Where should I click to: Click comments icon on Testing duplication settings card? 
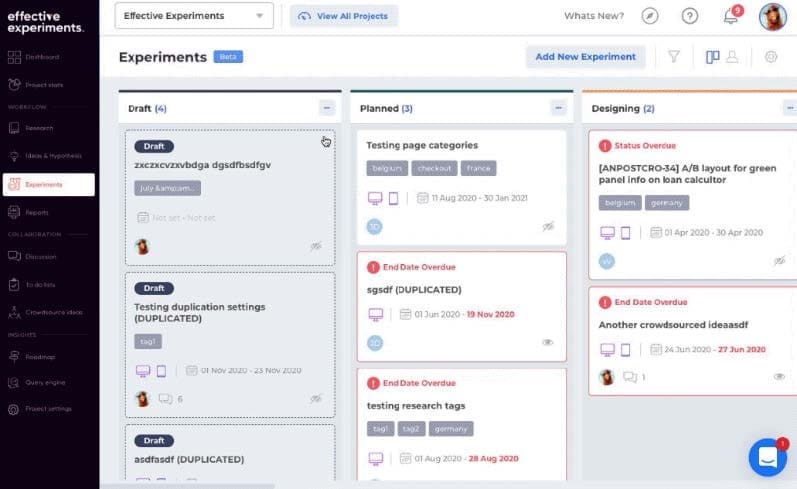tap(166, 399)
